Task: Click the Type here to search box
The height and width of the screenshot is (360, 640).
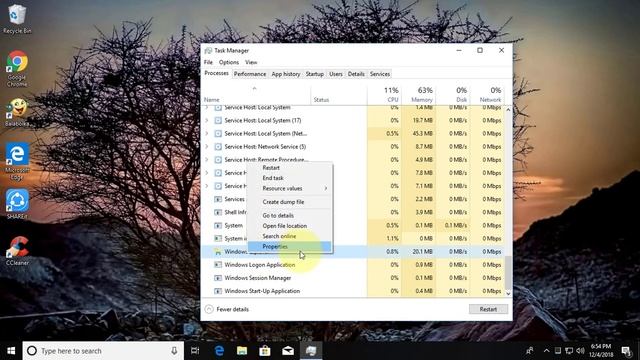Action: point(102,351)
